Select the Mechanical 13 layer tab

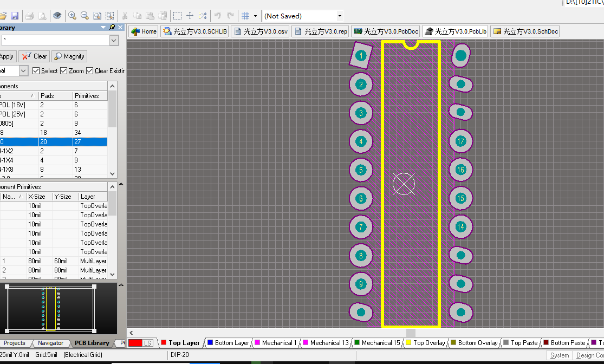click(x=326, y=343)
